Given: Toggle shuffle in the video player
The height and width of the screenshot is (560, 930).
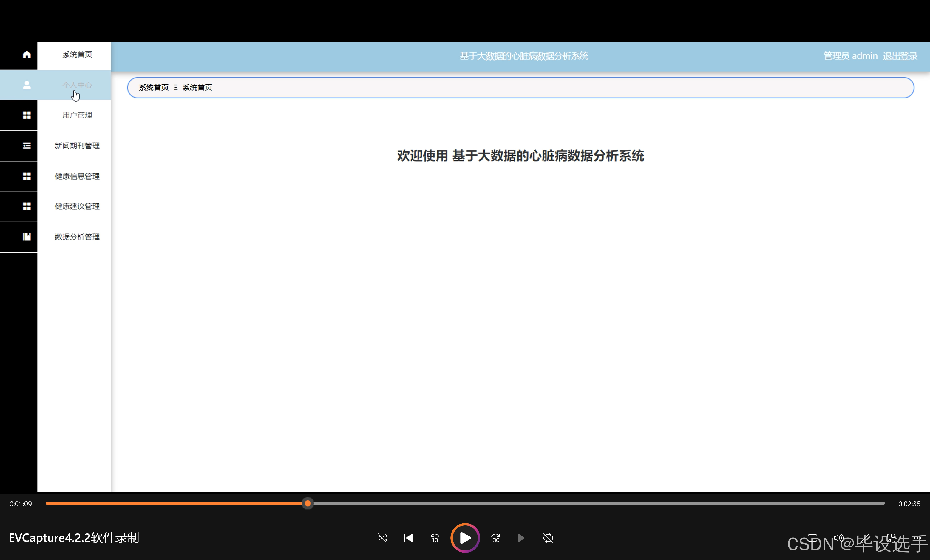Looking at the screenshot, I should [382, 538].
